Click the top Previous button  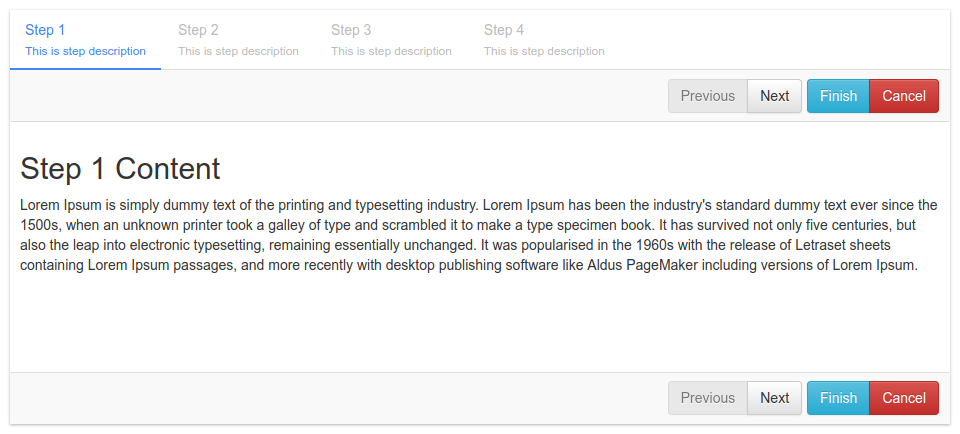coord(707,96)
